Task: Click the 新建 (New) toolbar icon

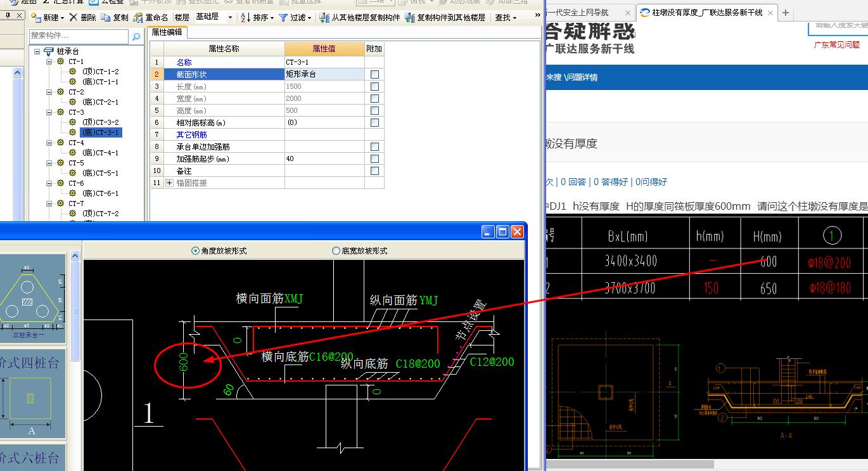Action: click(36, 18)
